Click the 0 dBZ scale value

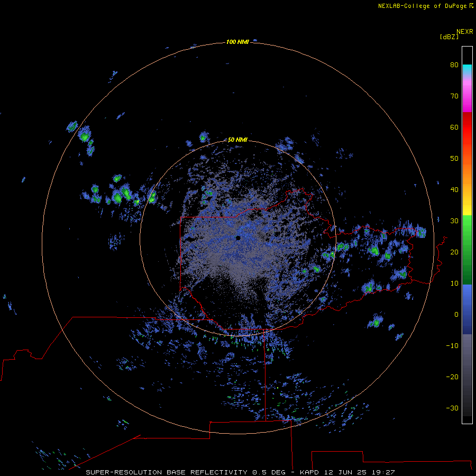click(456, 315)
